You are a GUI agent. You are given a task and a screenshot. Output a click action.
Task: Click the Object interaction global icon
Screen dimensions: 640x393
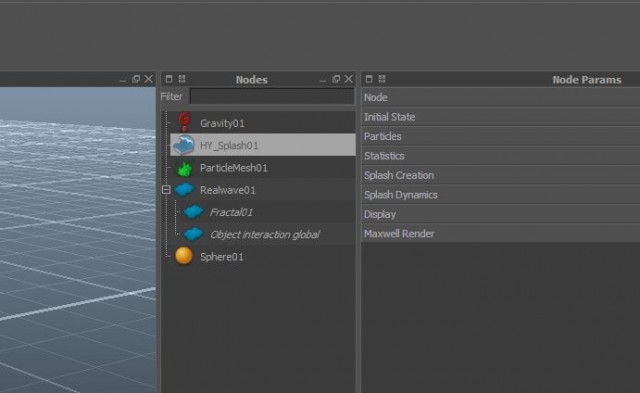(x=193, y=234)
